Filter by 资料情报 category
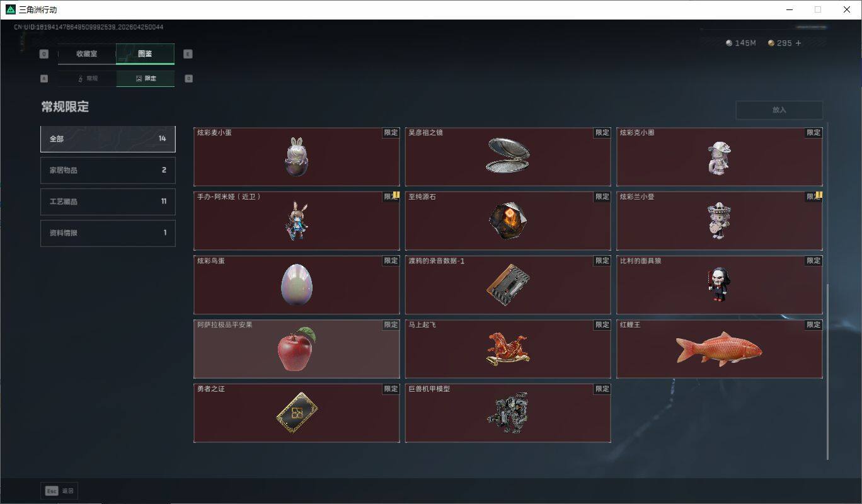The image size is (862, 504). 108,233
